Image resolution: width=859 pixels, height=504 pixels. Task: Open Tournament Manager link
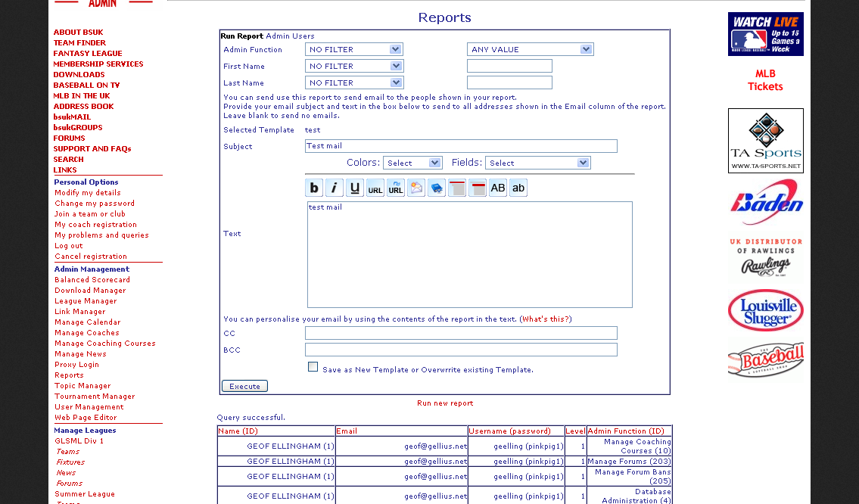point(95,396)
